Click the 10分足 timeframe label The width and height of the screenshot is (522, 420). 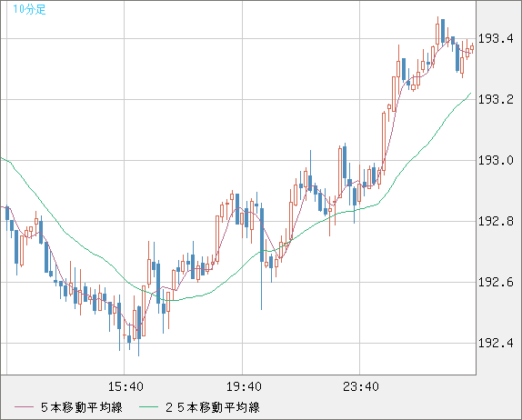click(29, 9)
